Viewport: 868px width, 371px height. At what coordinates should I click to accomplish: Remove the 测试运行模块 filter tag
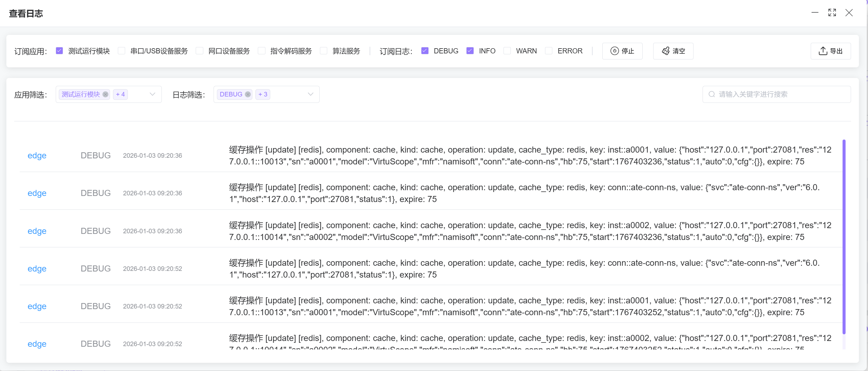click(x=105, y=94)
